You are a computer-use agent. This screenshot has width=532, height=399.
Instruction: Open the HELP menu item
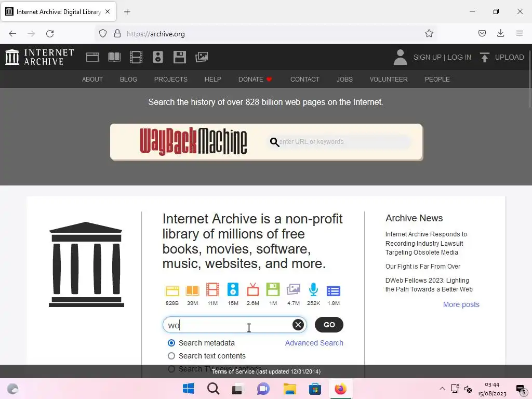click(212, 79)
